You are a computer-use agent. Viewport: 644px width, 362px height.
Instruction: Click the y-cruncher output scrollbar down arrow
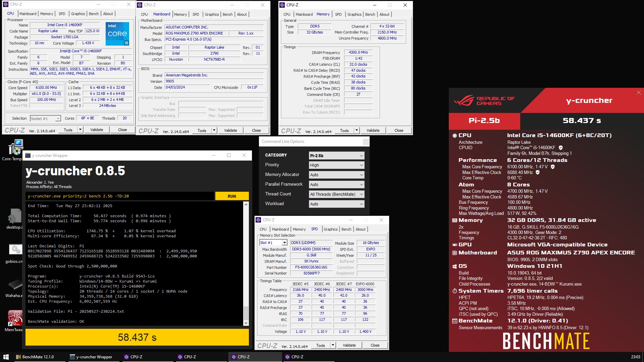(246, 323)
